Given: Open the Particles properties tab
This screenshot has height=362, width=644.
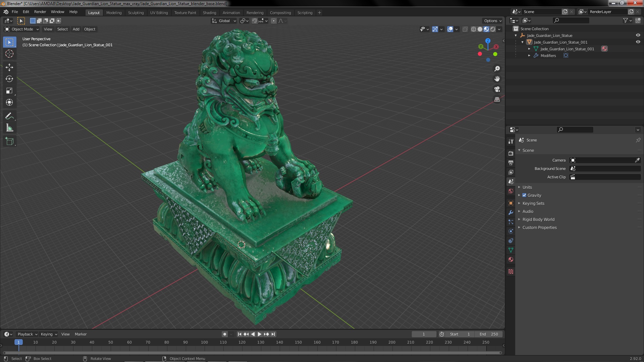Looking at the screenshot, I should pyautogui.click(x=511, y=222).
